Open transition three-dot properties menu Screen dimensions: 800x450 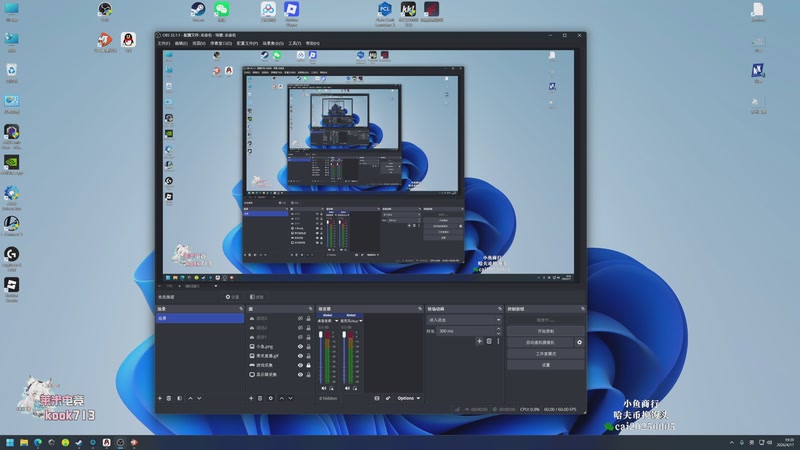(x=498, y=341)
